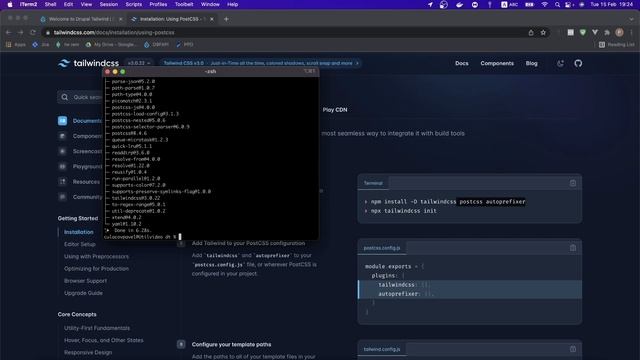Open Documentation in the sidebar
The height and width of the screenshot is (360, 640).
80,121
